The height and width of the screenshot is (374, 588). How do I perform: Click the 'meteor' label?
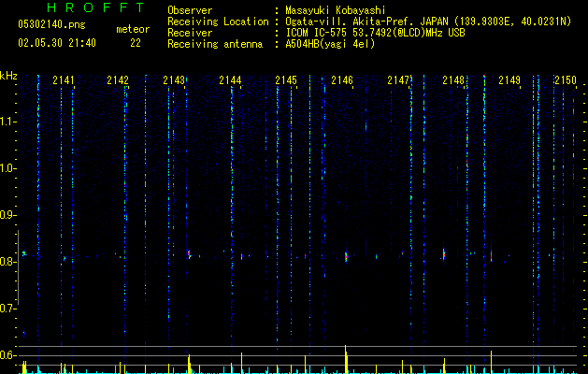[x=133, y=29]
